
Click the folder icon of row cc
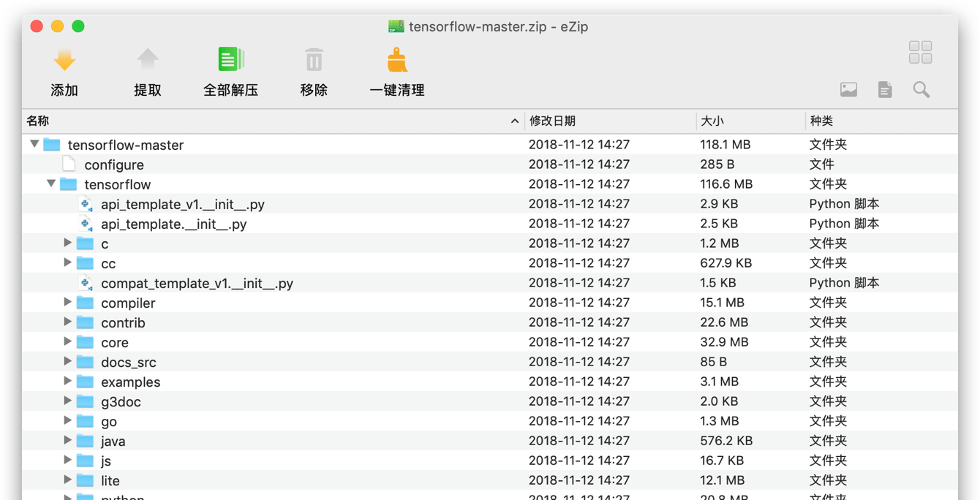pyautogui.click(x=86, y=262)
